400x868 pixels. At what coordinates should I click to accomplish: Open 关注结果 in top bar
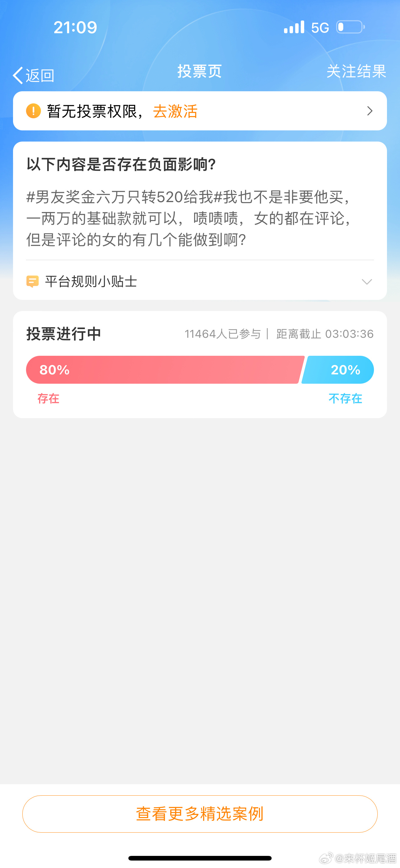click(356, 71)
